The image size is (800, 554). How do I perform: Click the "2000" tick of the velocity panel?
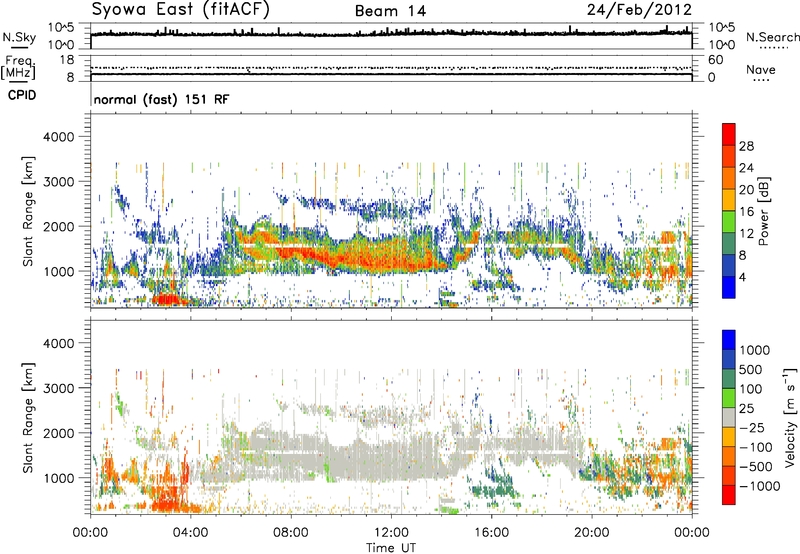[58, 433]
